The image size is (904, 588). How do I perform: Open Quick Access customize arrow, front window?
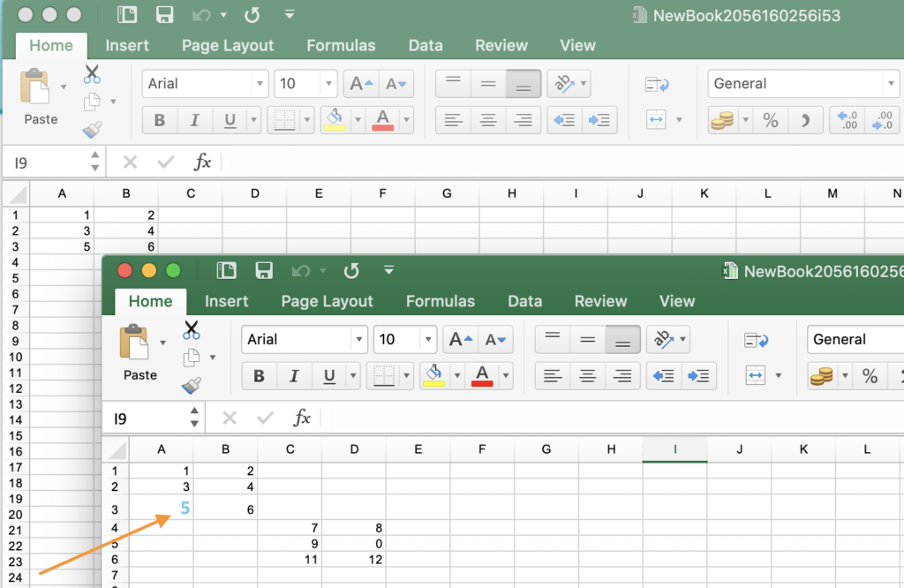[x=388, y=270]
